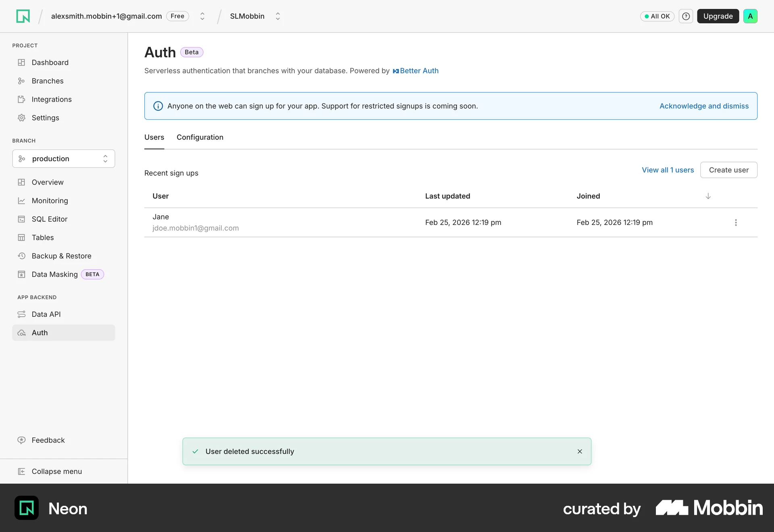Click the Collapse menu icon
This screenshot has width=774, height=532.
click(21, 472)
